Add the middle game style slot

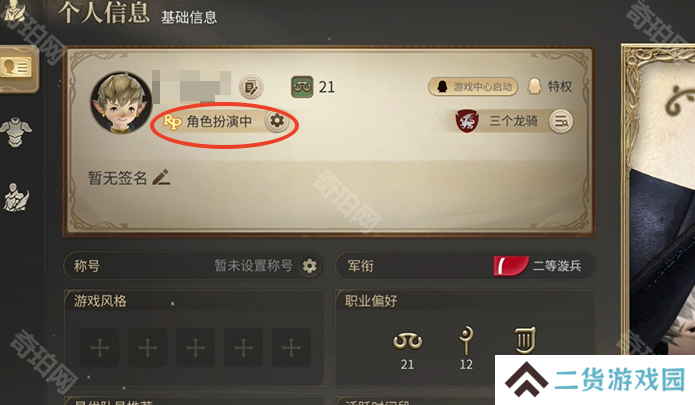(195, 347)
